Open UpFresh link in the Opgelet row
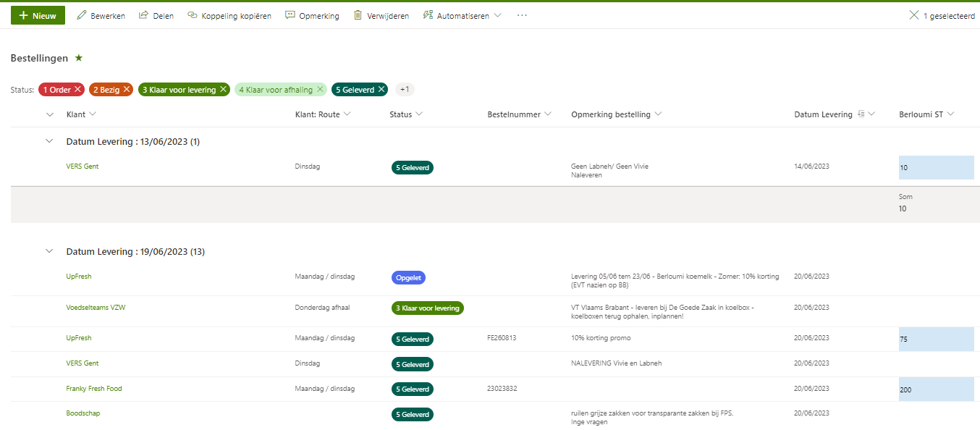The height and width of the screenshot is (430, 980). [x=79, y=277]
